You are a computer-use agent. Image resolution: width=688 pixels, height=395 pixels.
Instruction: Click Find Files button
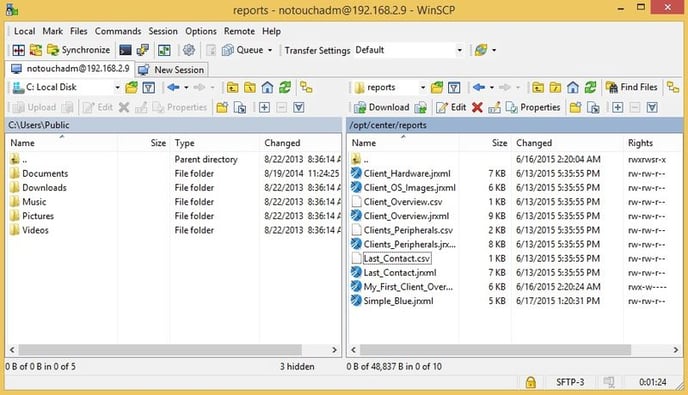(x=631, y=87)
